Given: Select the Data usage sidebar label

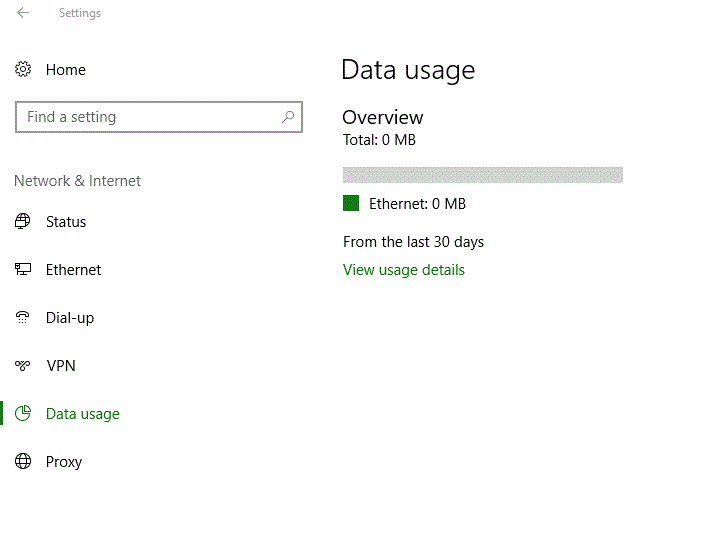Looking at the screenshot, I should click(x=83, y=414).
